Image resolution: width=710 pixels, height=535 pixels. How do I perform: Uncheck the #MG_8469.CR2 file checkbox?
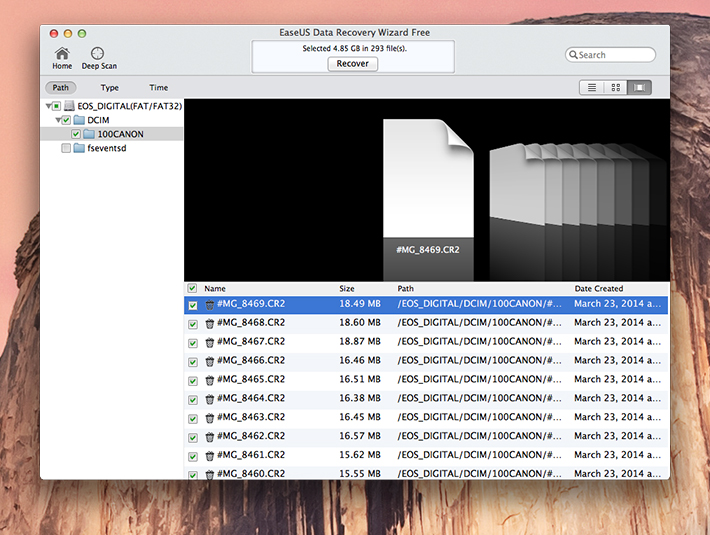193,305
